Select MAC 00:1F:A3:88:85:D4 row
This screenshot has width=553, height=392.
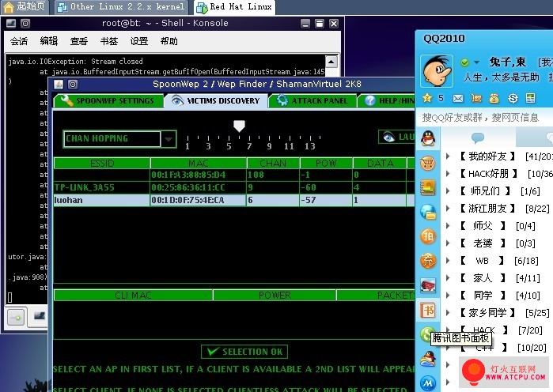234,175
